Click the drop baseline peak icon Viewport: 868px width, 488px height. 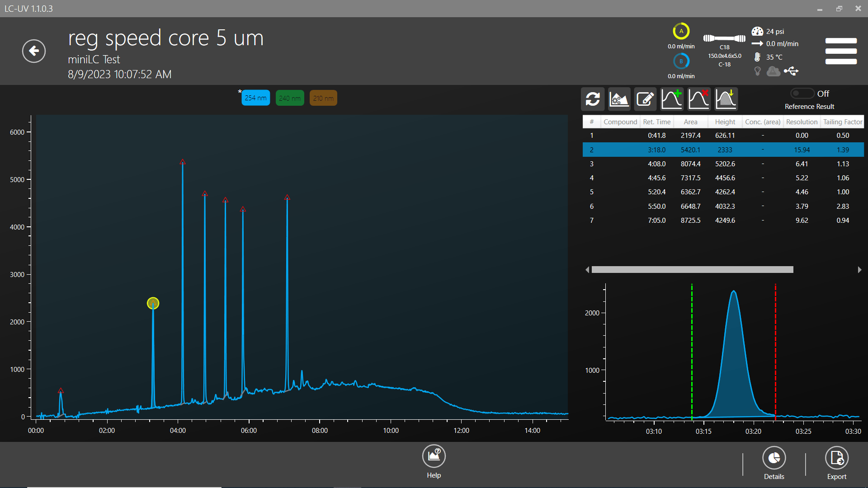(726, 99)
